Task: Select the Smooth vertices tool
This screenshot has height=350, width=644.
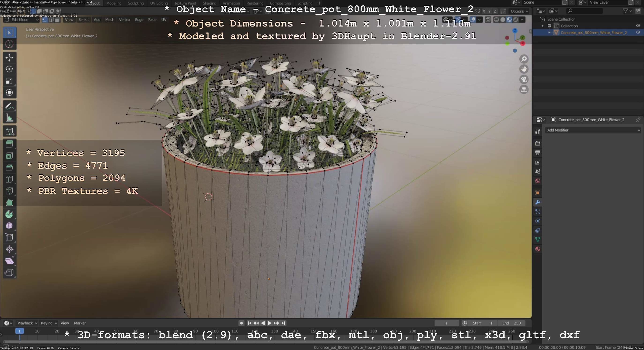Action: (10, 226)
